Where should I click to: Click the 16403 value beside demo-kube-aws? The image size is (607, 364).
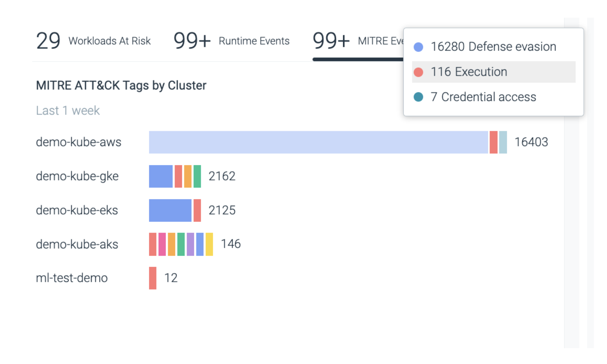pyautogui.click(x=531, y=142)
